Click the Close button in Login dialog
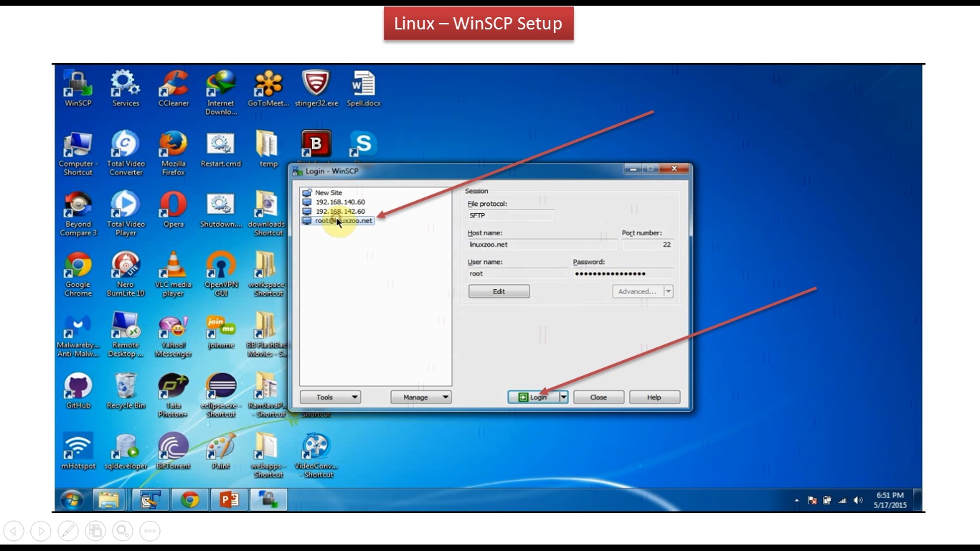The image size is (980, 551). 598,397
